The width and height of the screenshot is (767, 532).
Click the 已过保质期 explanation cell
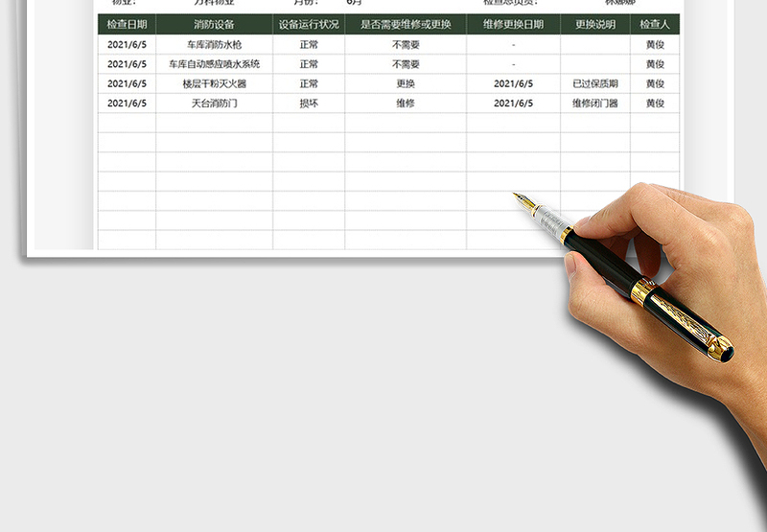[x=595, y=84]
